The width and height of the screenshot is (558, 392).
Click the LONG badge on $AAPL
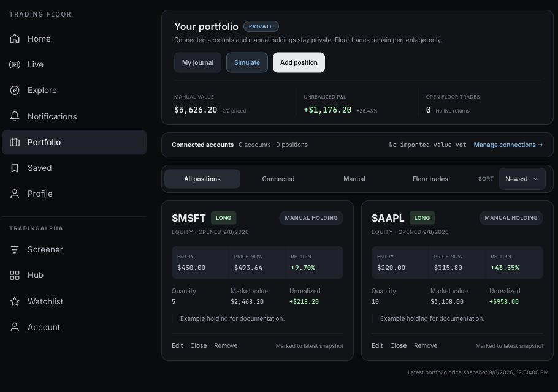pyautogui.click(x=422, y=218)
